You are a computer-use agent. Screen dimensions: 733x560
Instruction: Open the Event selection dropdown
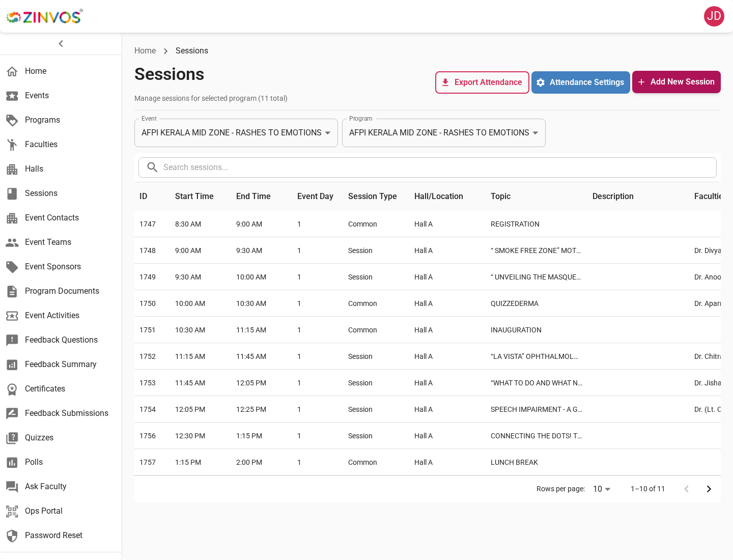(x=236, y=133)
